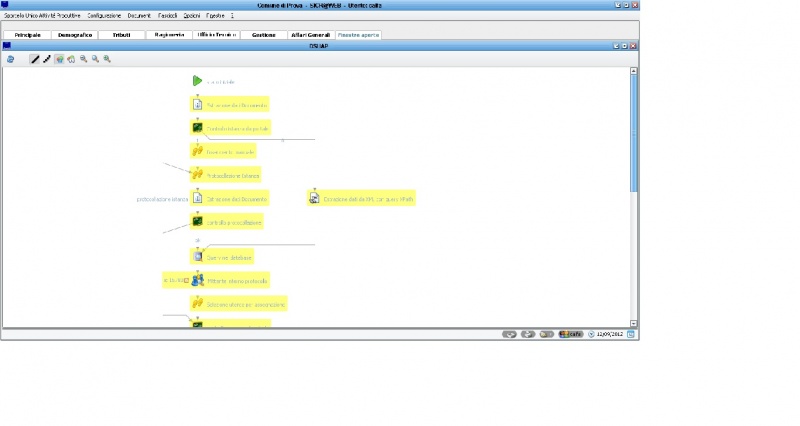800x426 pixels.
Task: Select the XPath XML extraction node label
Action: 368,199
